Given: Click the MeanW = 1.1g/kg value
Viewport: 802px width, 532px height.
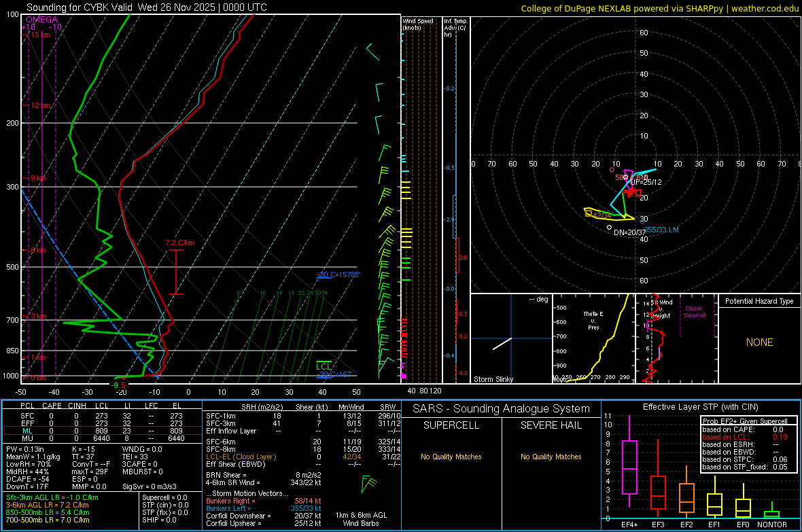Looking at the screenshot, I should pyautogui.click(x=33, y=457).
